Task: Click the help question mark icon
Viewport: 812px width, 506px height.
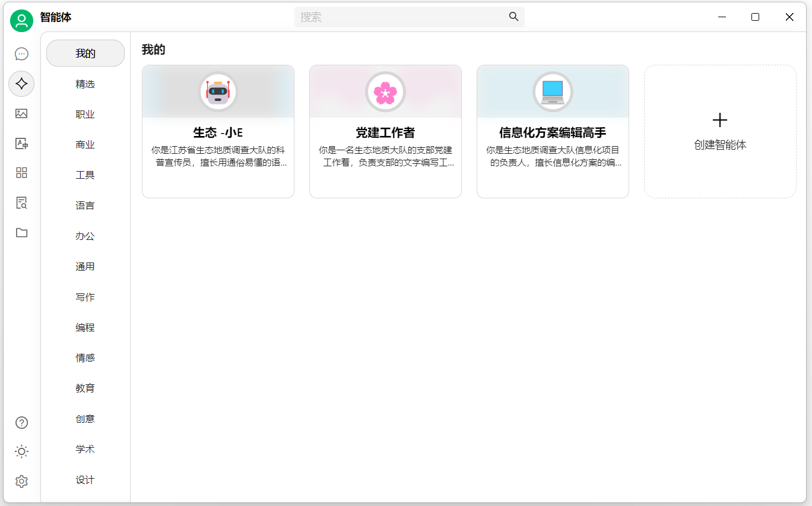Action: [21, 423]
